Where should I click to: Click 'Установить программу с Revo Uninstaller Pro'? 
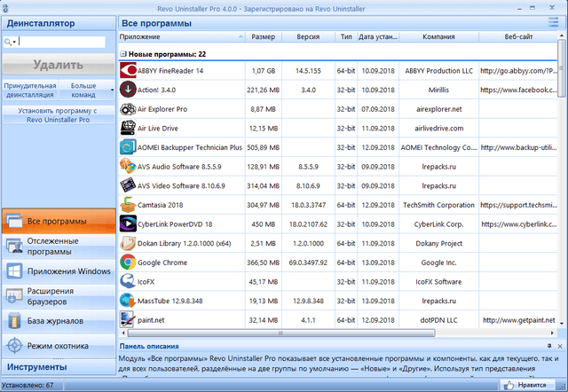[58, 114]
